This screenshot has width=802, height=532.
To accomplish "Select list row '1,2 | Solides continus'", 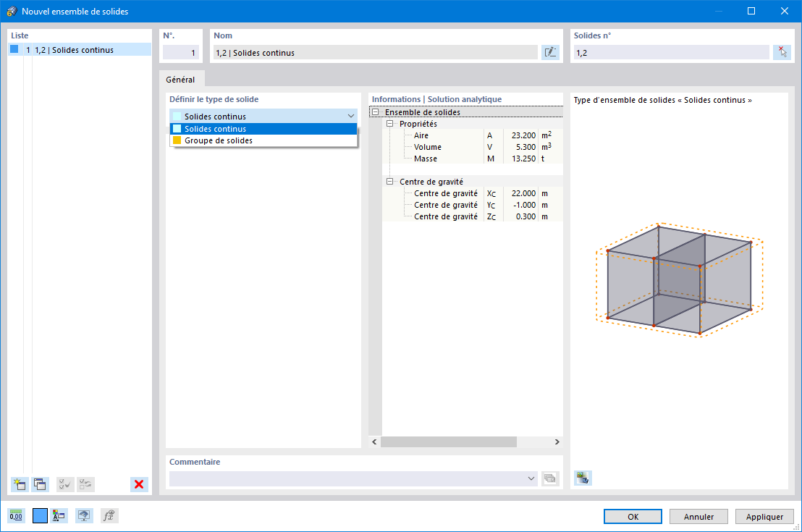I will (x=80, y=50).
